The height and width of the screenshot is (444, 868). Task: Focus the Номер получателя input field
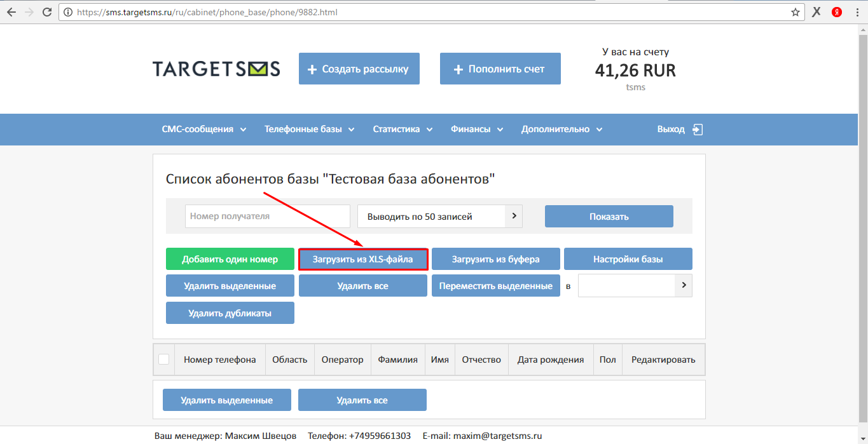coord(268,216)
